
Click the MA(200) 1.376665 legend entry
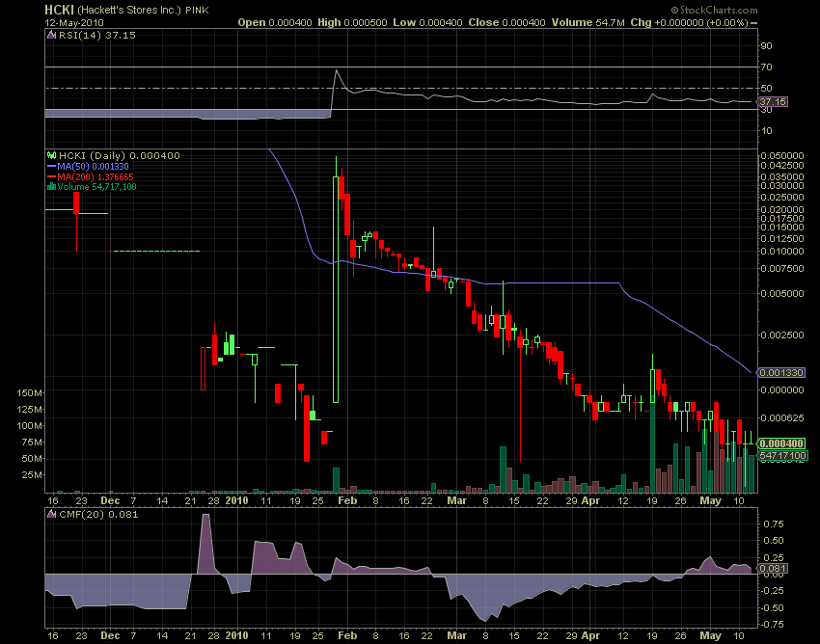(96, 176)
